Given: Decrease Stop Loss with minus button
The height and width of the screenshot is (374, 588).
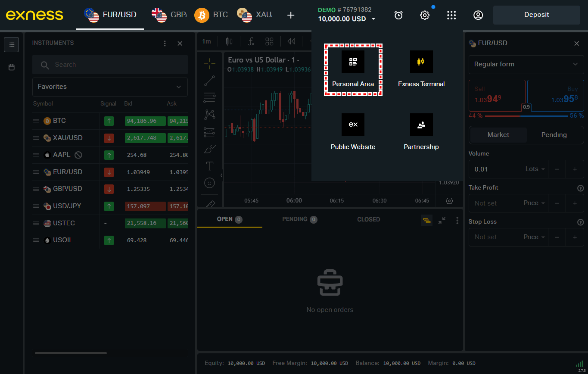Looking at the screenshot, I should (x=557, y=237).
